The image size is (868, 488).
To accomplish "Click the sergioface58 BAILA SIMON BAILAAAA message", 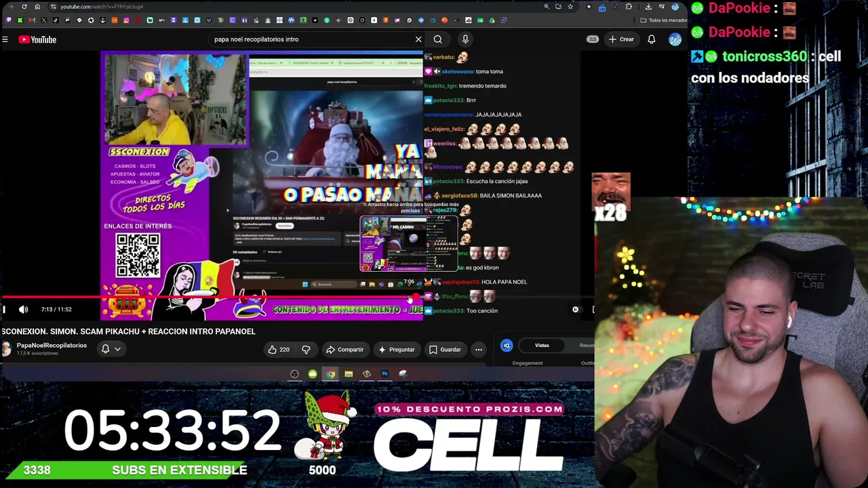I will click(483, 196).
